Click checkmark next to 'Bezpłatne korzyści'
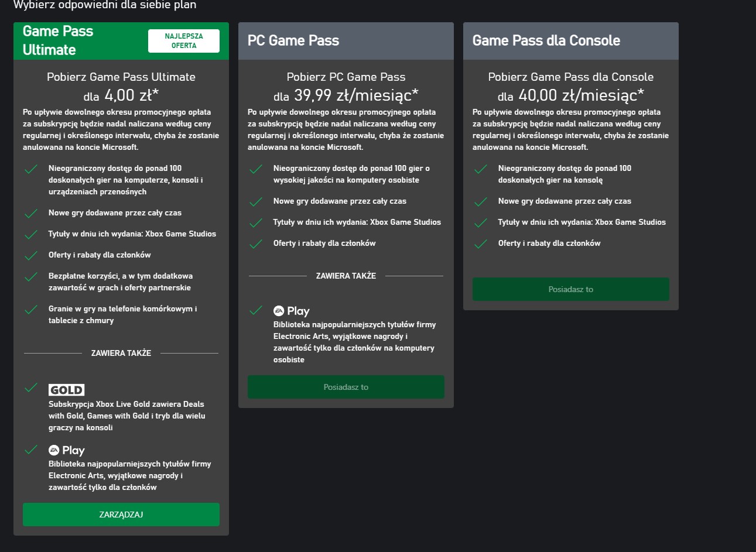Viewport: 756px width, 552px height. [31, 277]
